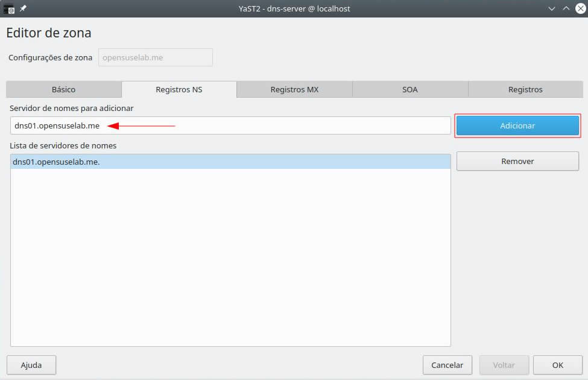
Task: Click the Voltar button
Action: click(504, 365)
